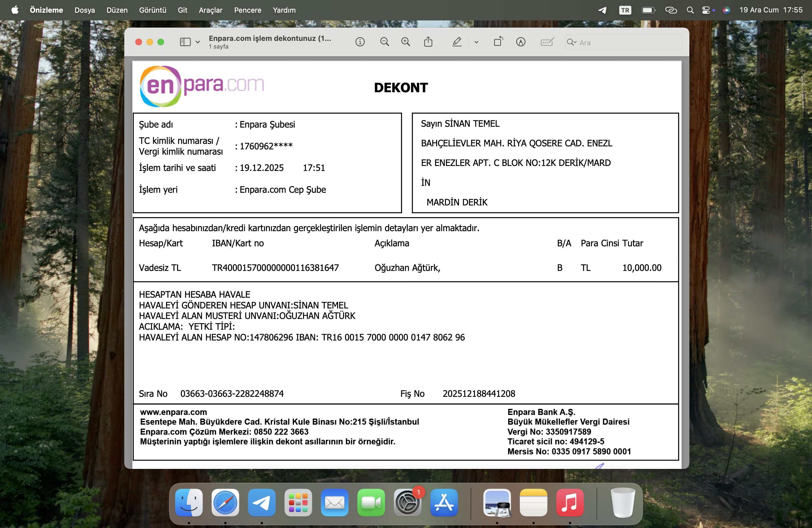The image size is (812, 528).
Task: Open Launchpad from the Dock
Action: (298, 502)
